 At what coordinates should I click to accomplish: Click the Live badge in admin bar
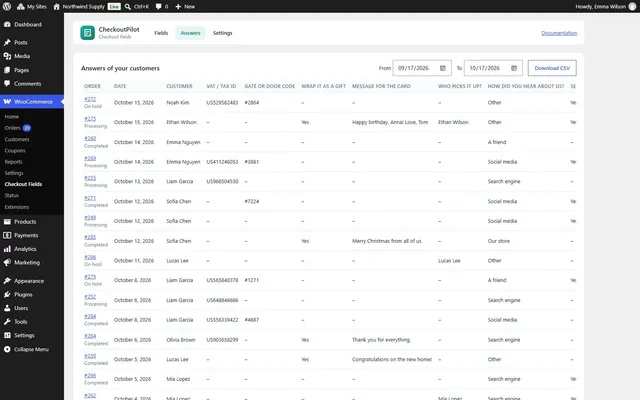[x=114, y=7]
